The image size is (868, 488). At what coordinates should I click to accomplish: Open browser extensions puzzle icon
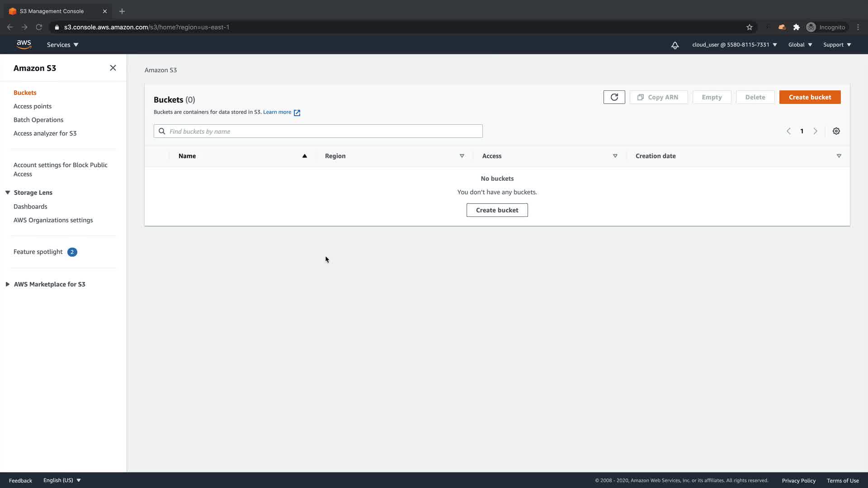(x=797, y=27)
